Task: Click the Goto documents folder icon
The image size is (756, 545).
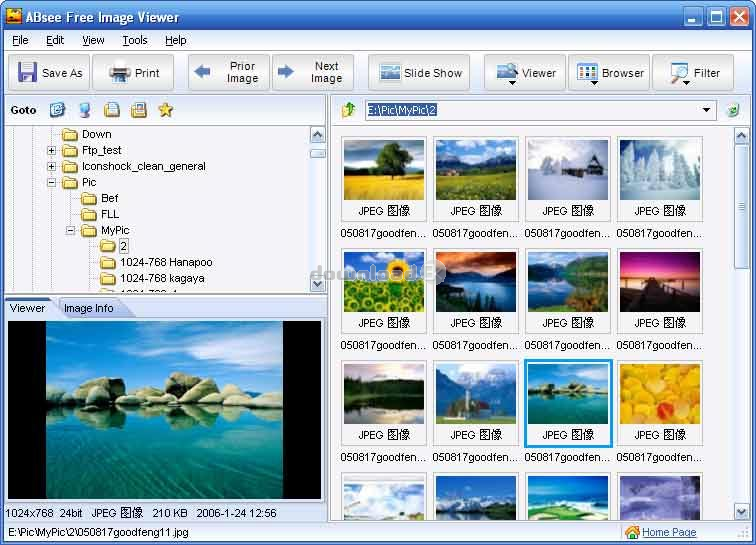Action: 112,110
